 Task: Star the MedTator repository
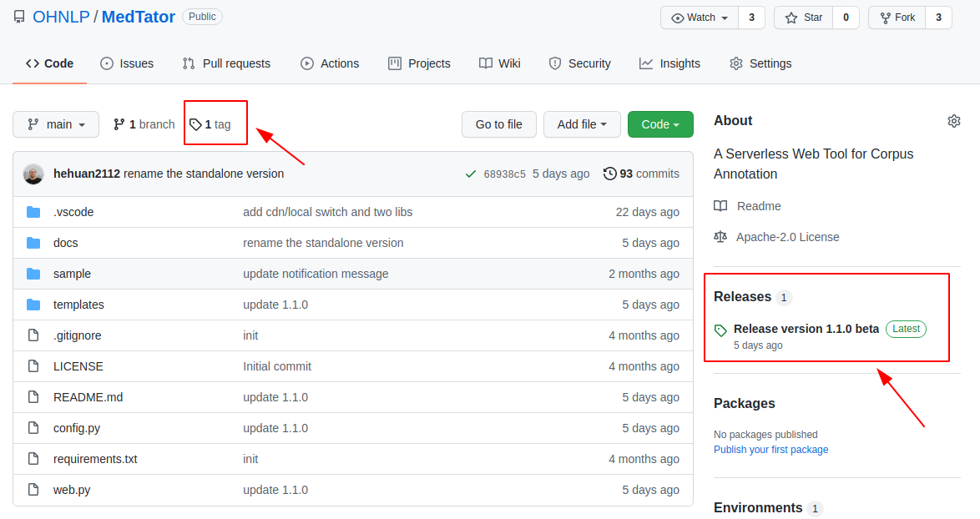click(x=803, y=18)
